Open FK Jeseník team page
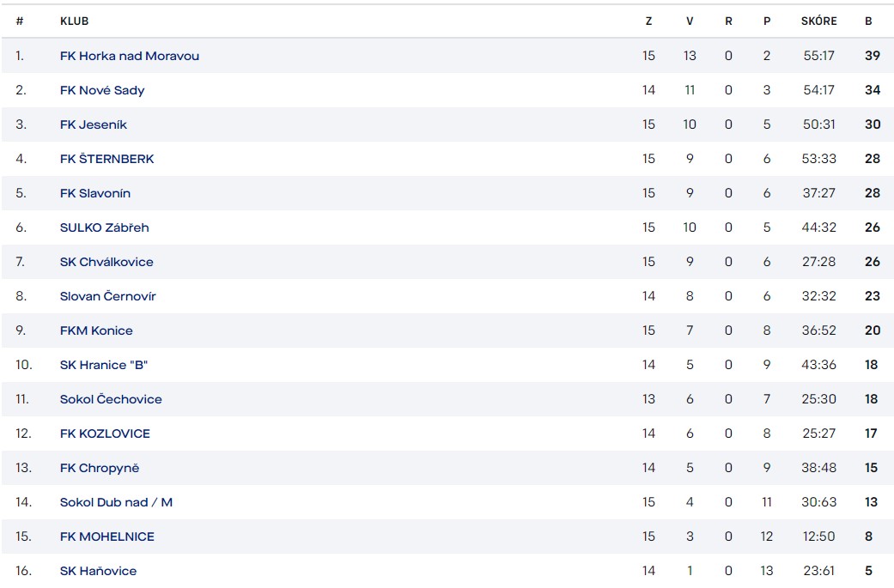This screenshot has width=894, height=588. click(x=93, y=124)
